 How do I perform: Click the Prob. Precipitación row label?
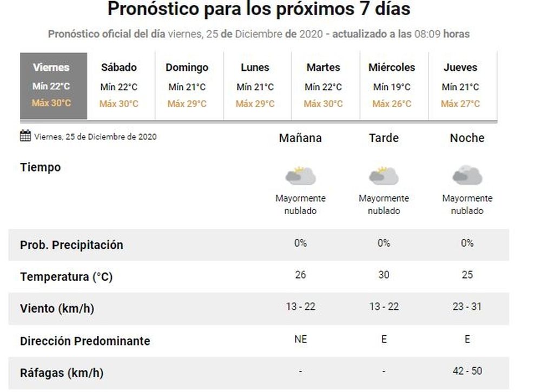(x=71, y=245)
